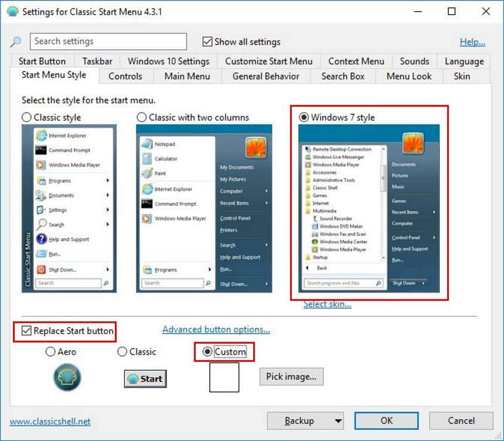Select the Start Menu Style tab
The height and width of the screenshot is (441, 504).
tap(54, 75)
